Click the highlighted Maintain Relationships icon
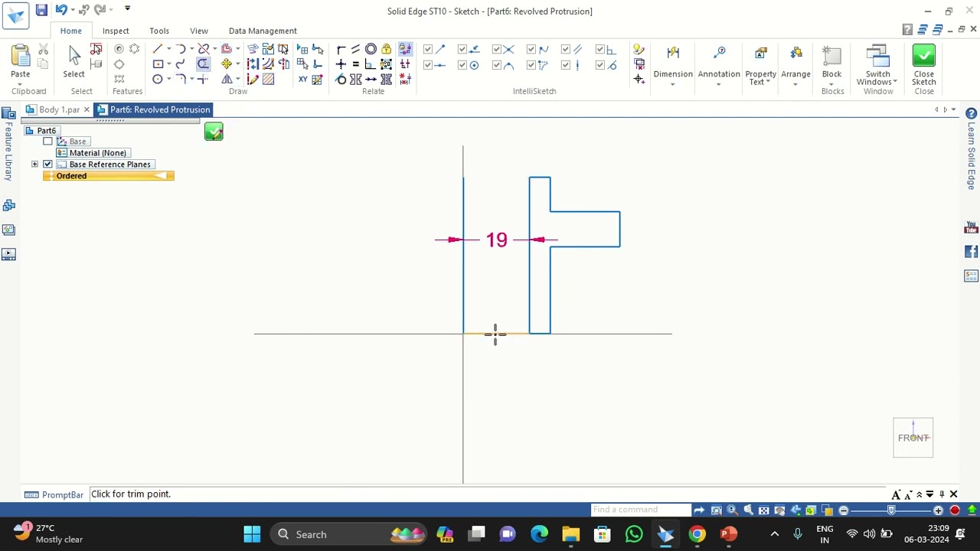 [405, 49]
